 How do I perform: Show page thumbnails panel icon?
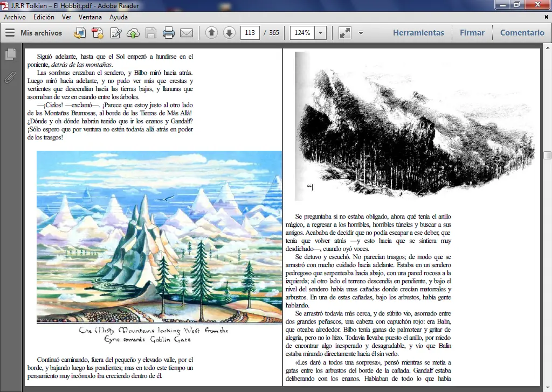pyautogui.click(x=11, y=54)
